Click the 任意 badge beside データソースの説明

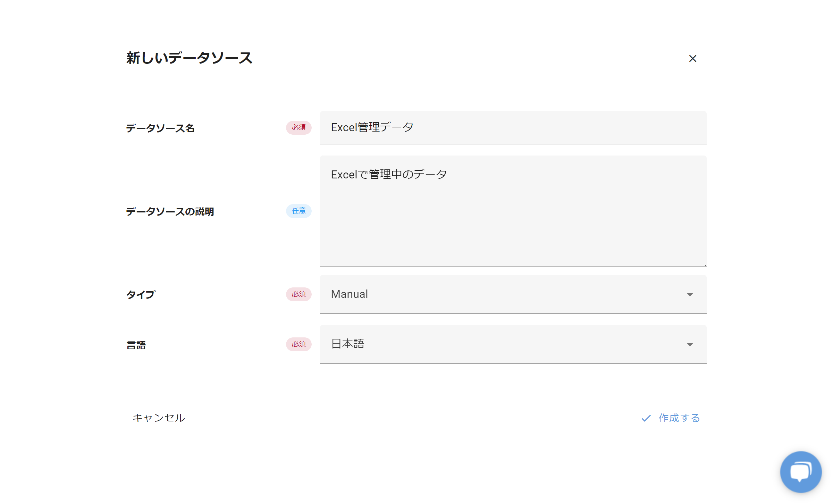(x=298, y=211)
